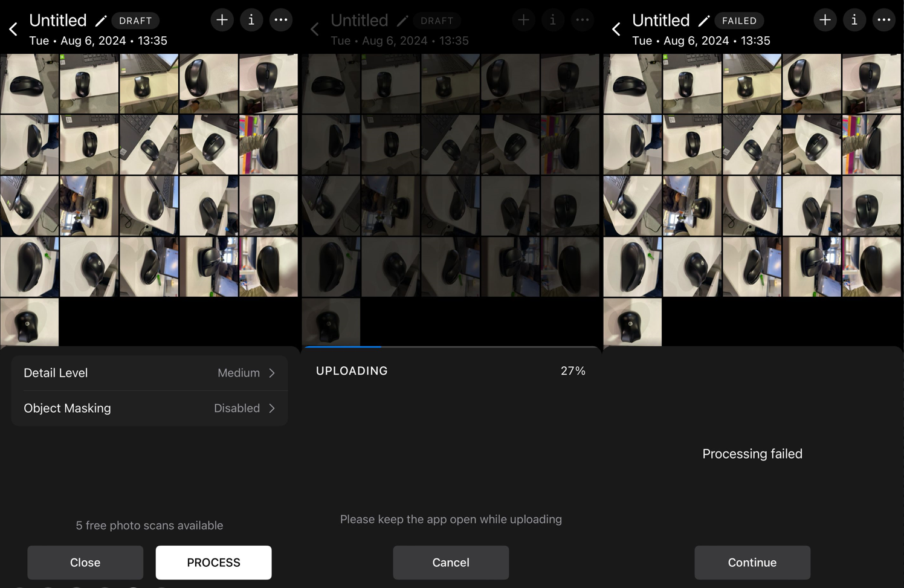Open the three-dots menu on the Draft screen
904x588 pixels.
[281, 20]
